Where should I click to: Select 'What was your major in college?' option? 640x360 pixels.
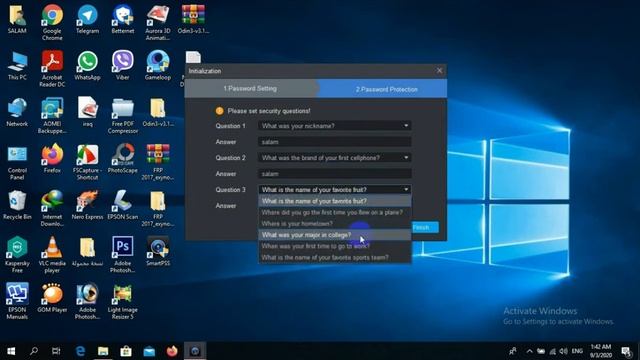[335, 235]
